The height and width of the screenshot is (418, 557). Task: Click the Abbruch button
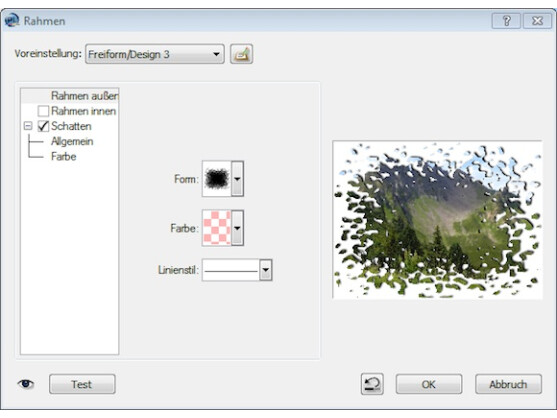pos(508,384)
